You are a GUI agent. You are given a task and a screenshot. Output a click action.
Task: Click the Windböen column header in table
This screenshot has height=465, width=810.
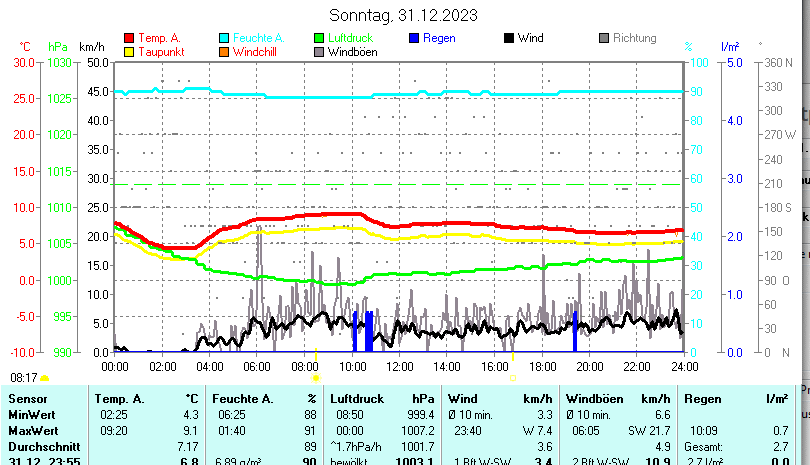click(x=594, y=399)
